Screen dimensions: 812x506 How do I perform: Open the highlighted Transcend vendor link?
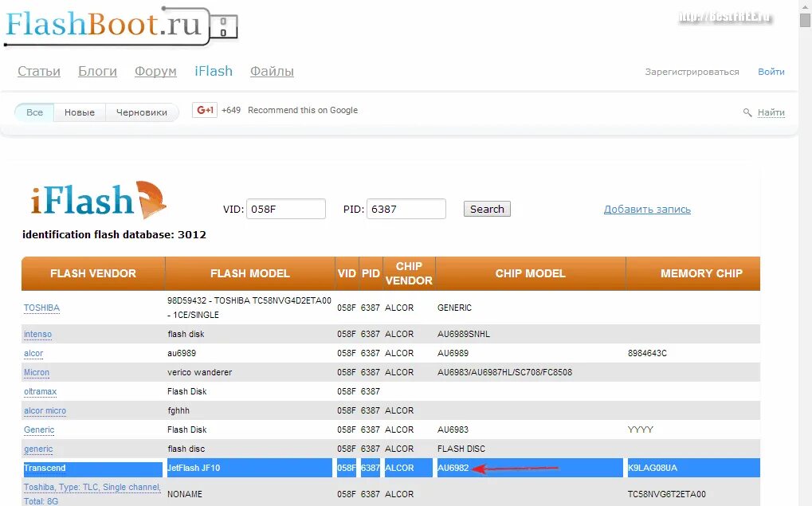click(x=45, y=469)
